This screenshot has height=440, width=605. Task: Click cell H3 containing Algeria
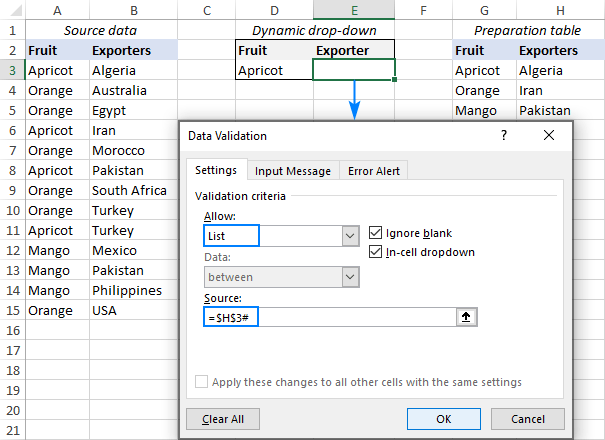click(x=560, y=70)
